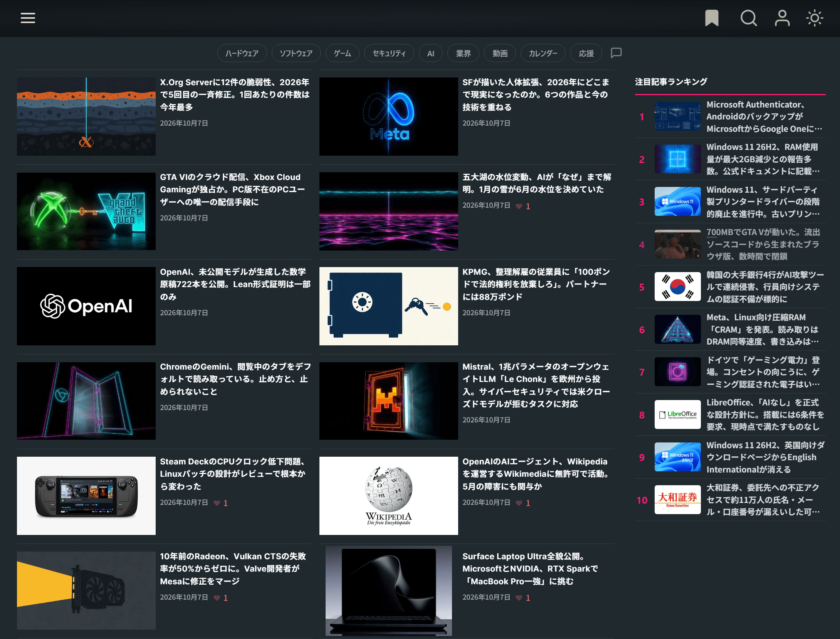Click the Steam Deck device thumbnail
The image size is (840, 639).
[86, 496]
